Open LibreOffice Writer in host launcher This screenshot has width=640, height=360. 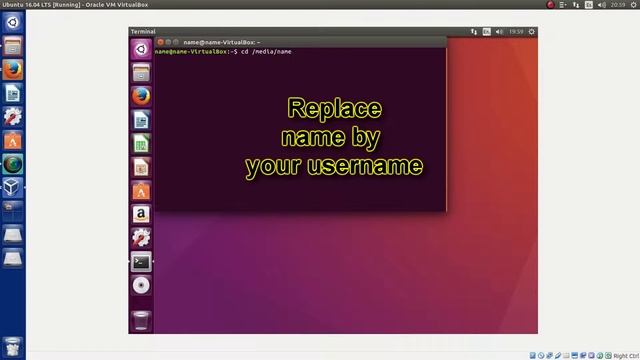[13, 93]
